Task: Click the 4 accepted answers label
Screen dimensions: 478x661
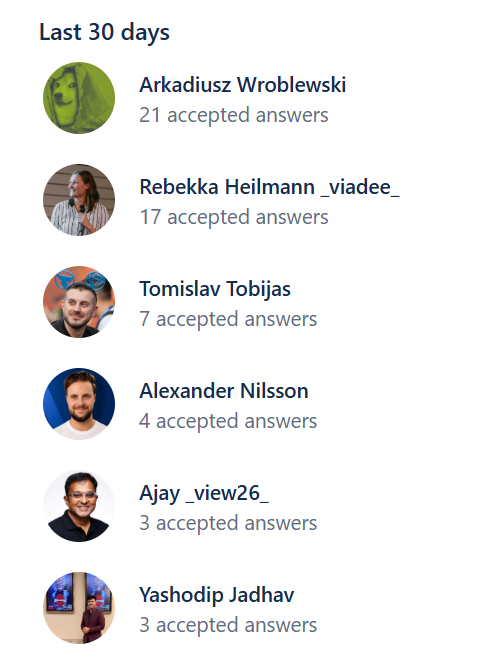Action: tap(228, 422)
